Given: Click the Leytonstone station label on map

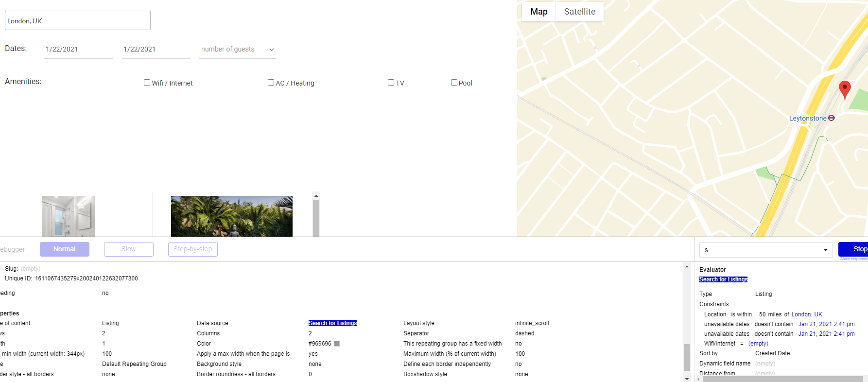Looking at the screenshot, I should tap(808, 118).
